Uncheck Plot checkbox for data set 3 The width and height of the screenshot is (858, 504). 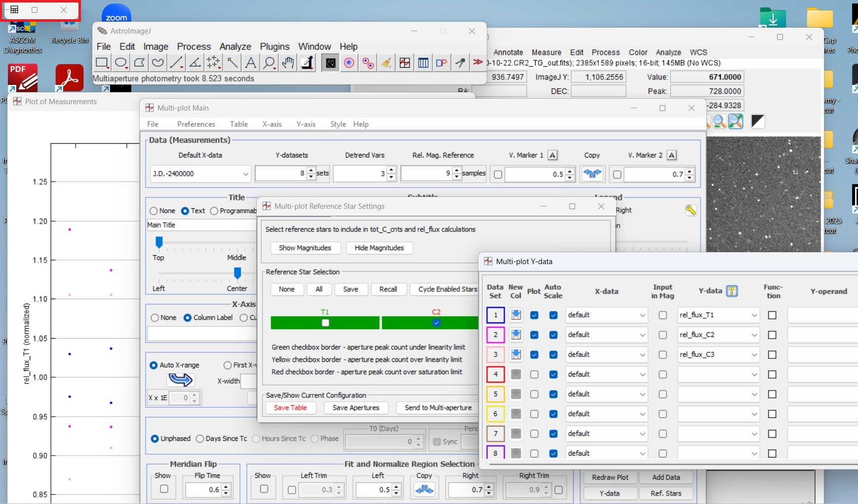(x=534, y=354)
